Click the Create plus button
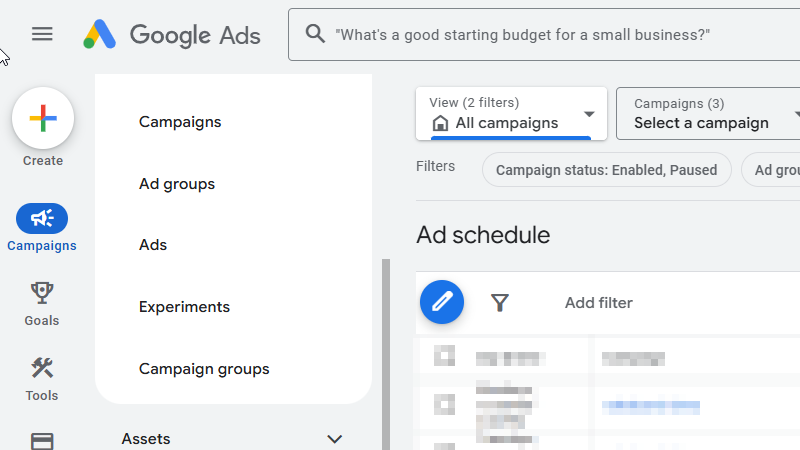The height and width of the screenshot is (450, 800). click(43, 119)
